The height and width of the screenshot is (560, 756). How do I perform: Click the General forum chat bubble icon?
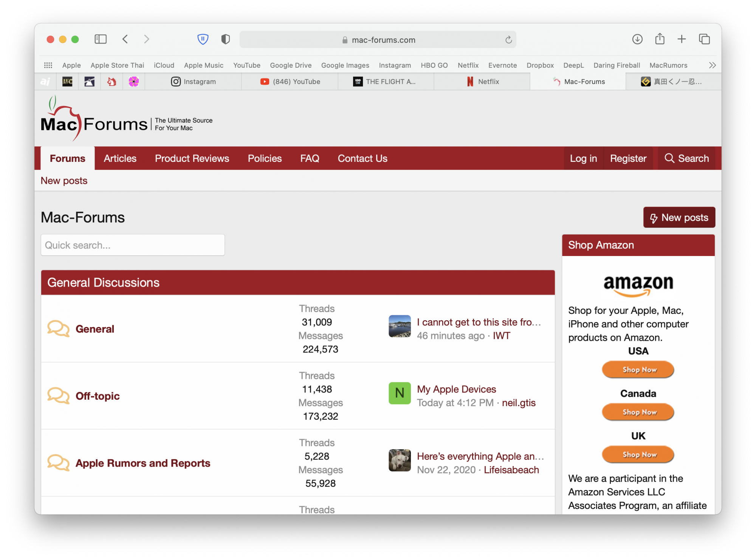[x=58, y=329]
